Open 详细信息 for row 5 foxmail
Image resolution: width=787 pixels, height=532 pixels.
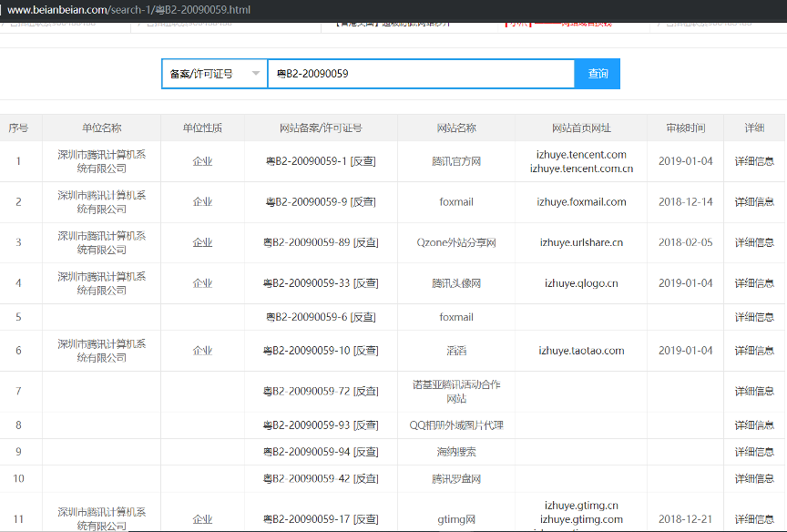(754, 317)
